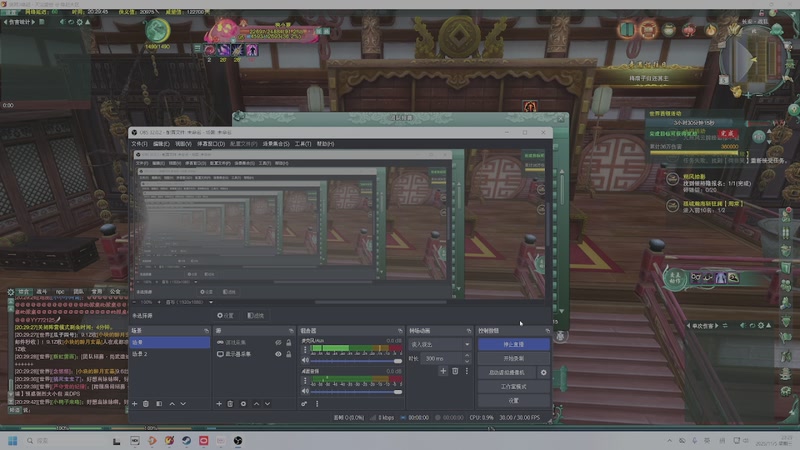
Task: Open the View menu in OBS
Action: (x=183, y=144)
